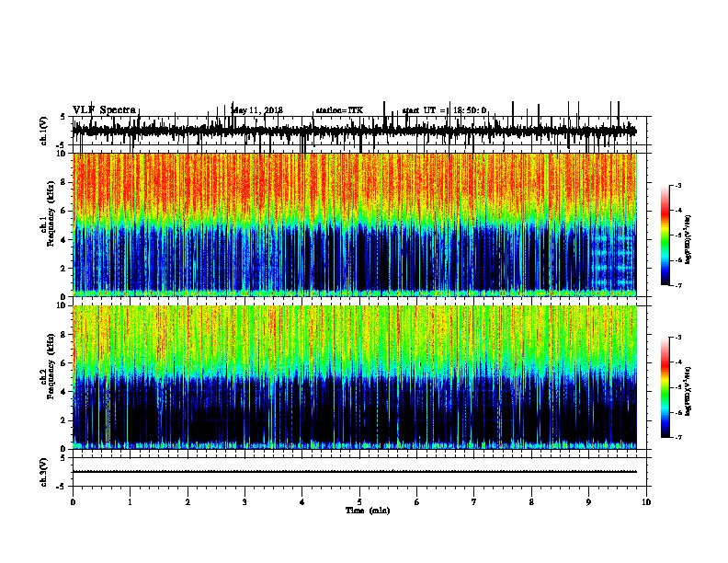Click the time axis tick label "4"
The image size is (728, 563).
302,502
